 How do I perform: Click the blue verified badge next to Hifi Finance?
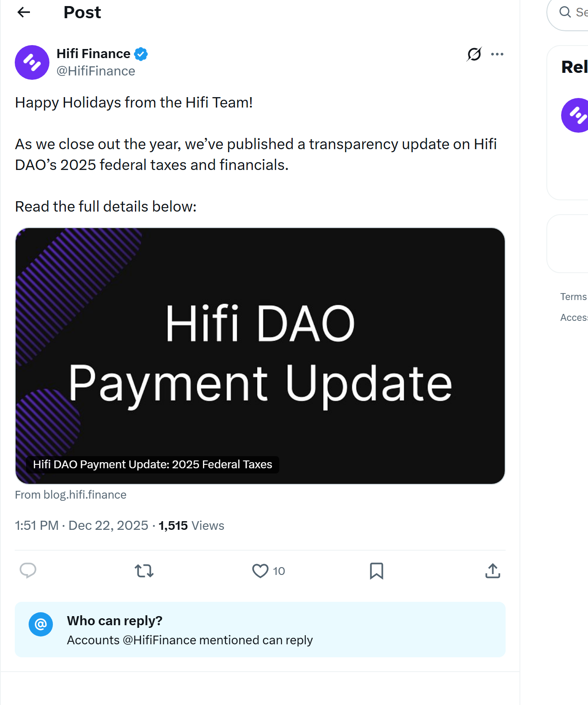coord(140,54)
